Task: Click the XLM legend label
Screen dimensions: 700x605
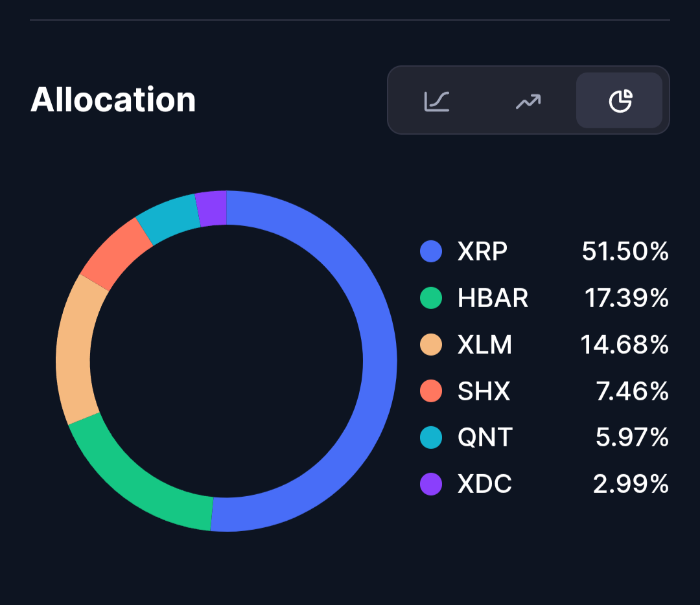Action: coord(485,345)
